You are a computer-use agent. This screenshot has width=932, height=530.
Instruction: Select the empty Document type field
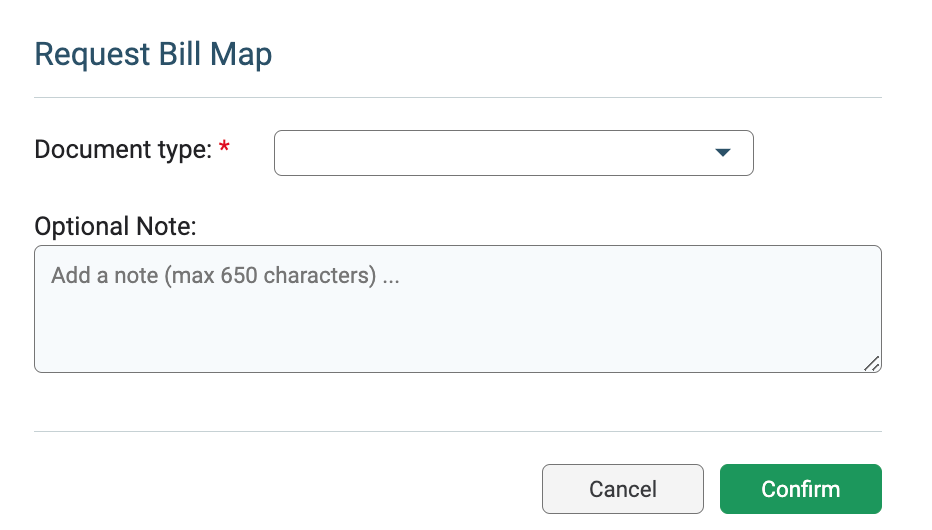click(x=514, y=153)
